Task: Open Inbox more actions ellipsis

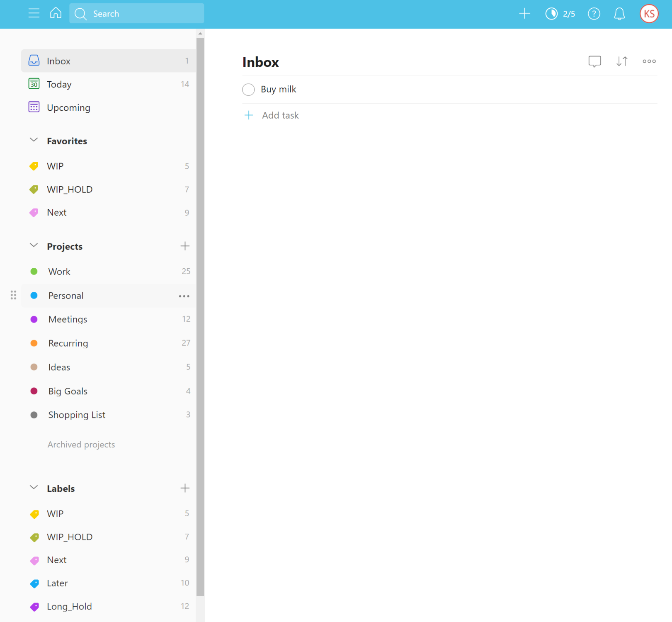Action: pos(649,61)
